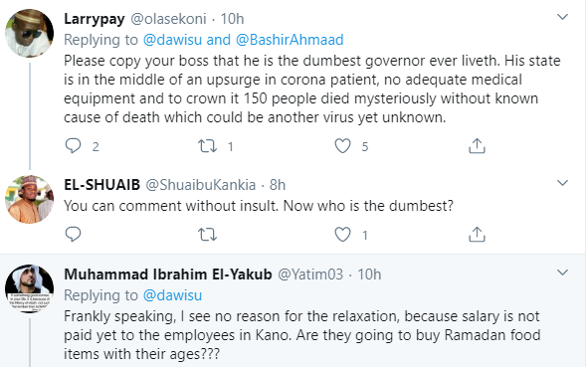Like EL-SHUAIB's tweet
This screenshot has height=367, width=588.
[342, 235]
